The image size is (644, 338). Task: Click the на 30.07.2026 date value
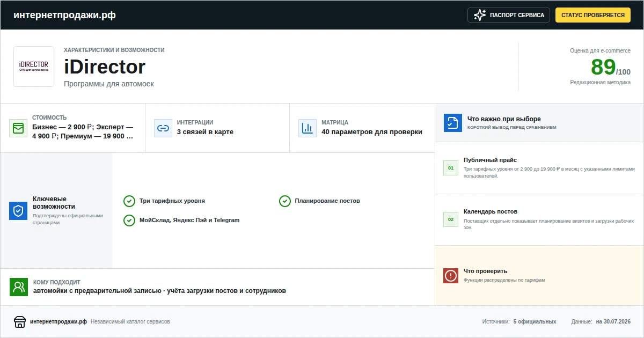coord(613,321)
